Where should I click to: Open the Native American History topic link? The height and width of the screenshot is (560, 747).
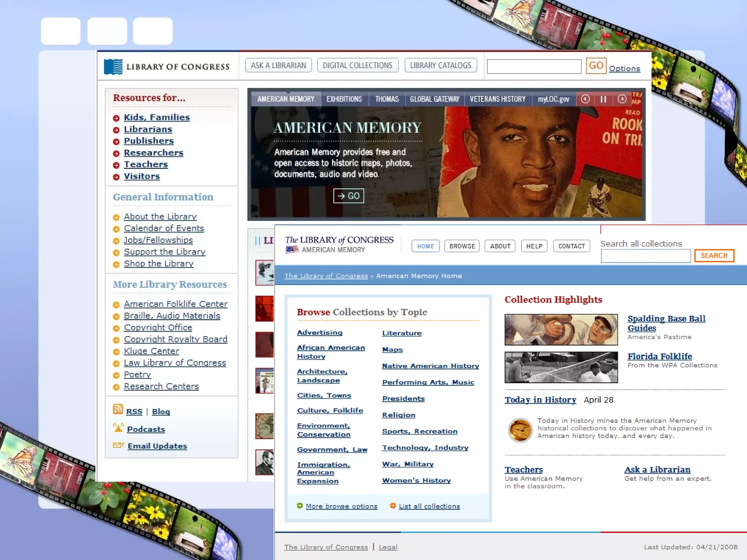pos(430,366)
